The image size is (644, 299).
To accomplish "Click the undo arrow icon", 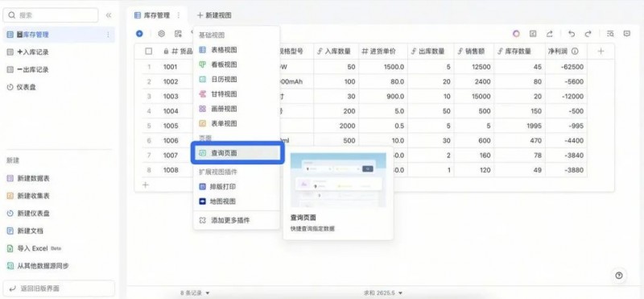I will (572, 34).
